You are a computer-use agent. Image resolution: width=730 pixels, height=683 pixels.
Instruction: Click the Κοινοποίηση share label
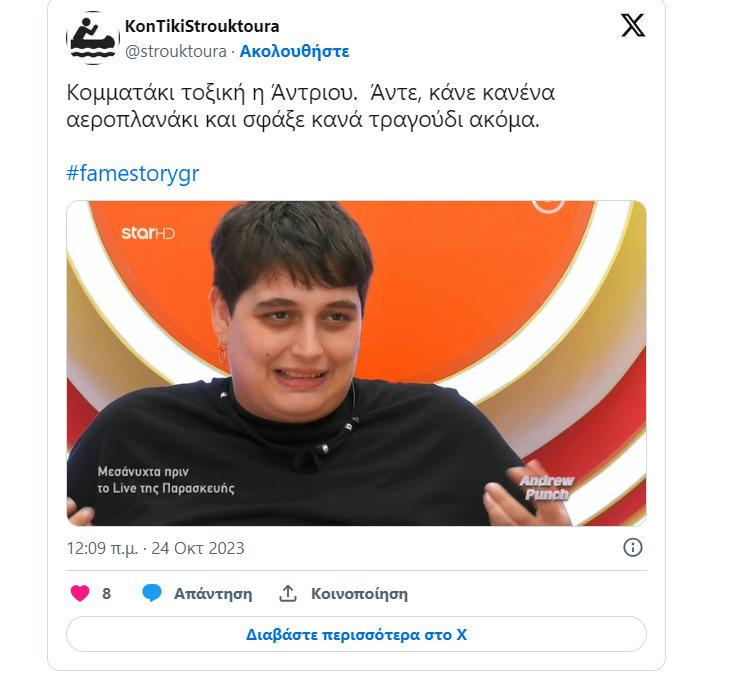[359, 594]
